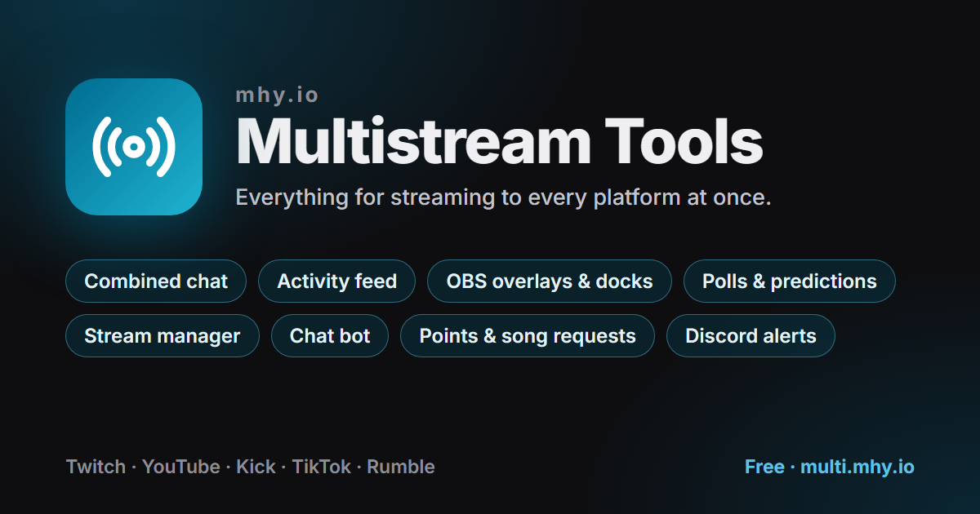Click the Twitch platform name
980x514 pixels.
tap(96, 467)
